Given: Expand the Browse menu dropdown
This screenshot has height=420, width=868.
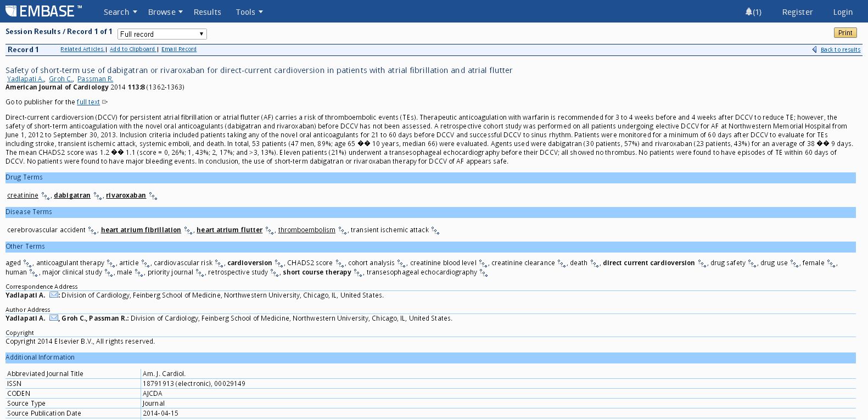Looking at the screenshot, I should tap(165, 12).
